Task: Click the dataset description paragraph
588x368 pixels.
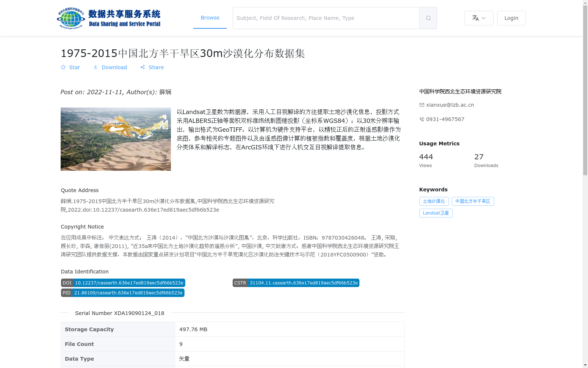Action: (x=289, y=130)
